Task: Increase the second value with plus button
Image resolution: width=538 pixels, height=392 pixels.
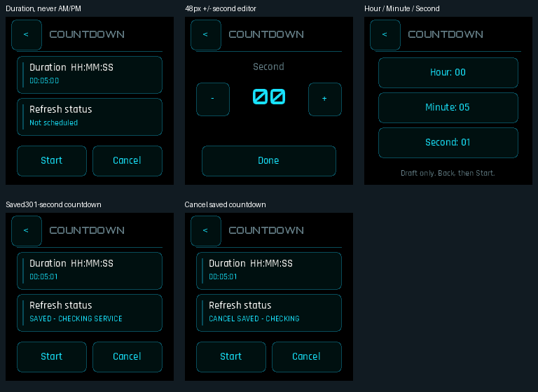Action: [325, 99]
